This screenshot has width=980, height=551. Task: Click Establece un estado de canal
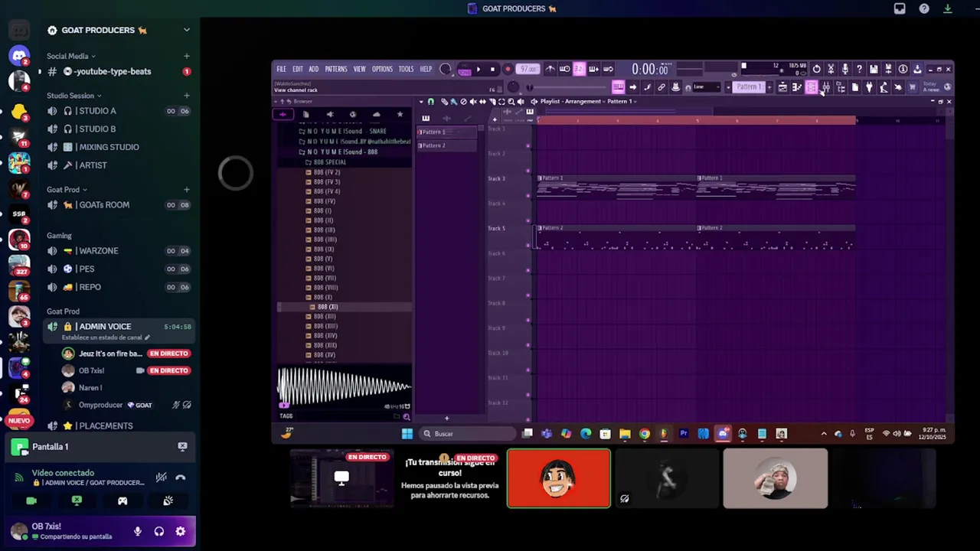tap(106, 337)
